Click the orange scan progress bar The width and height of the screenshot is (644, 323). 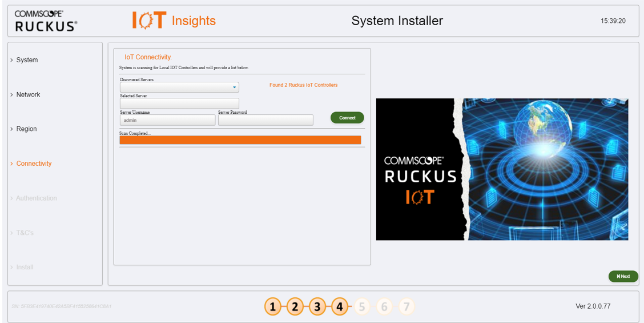[x=240, y=140]
